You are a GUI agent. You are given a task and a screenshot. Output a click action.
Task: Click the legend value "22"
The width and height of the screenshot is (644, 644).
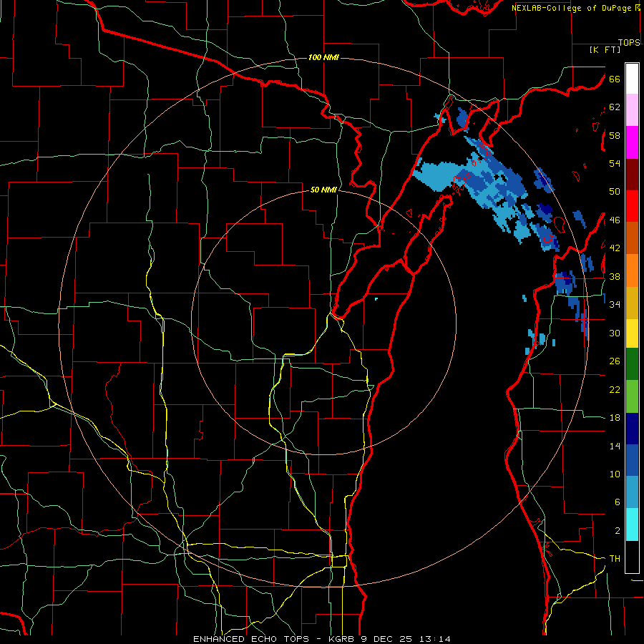[x=615, y=389]
